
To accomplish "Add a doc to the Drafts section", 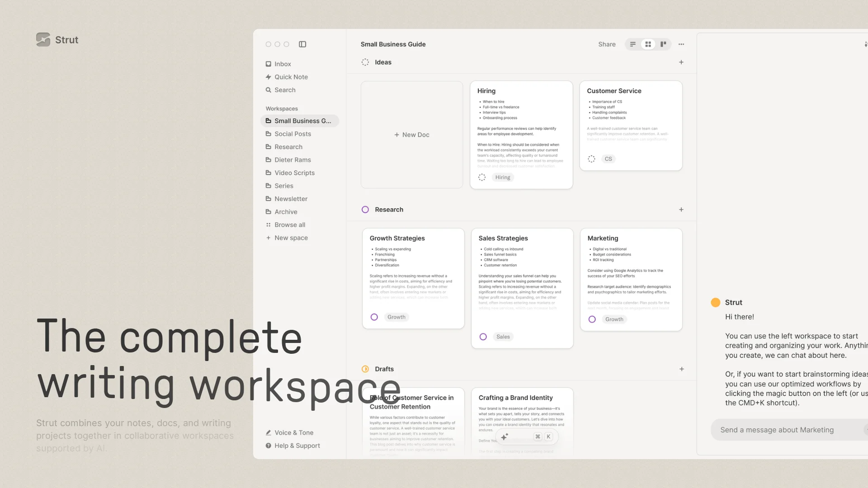I will [x=681, y=369].
